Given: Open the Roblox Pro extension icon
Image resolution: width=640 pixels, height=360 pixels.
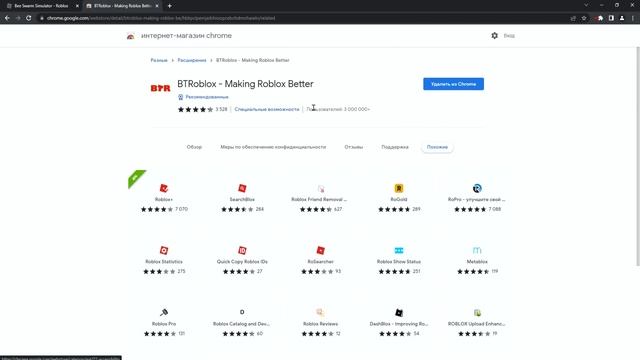Looking at the screenshot, I should point(164,312).
